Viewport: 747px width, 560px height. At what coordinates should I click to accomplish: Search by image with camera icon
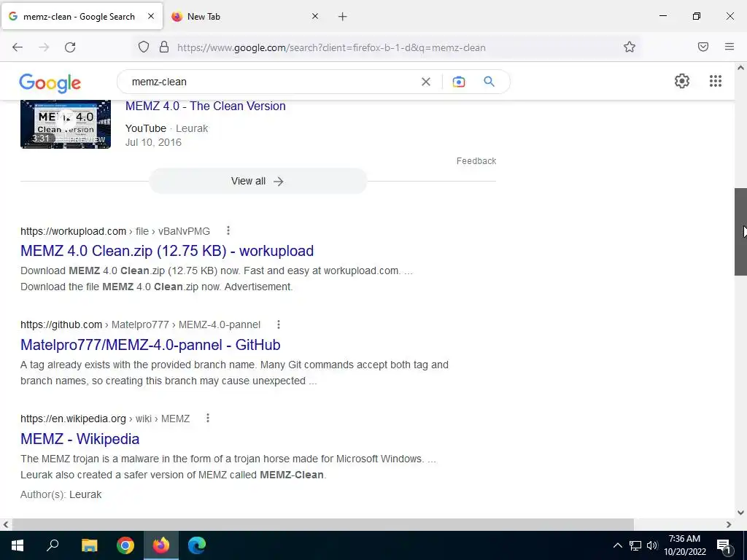click(458, 82)
